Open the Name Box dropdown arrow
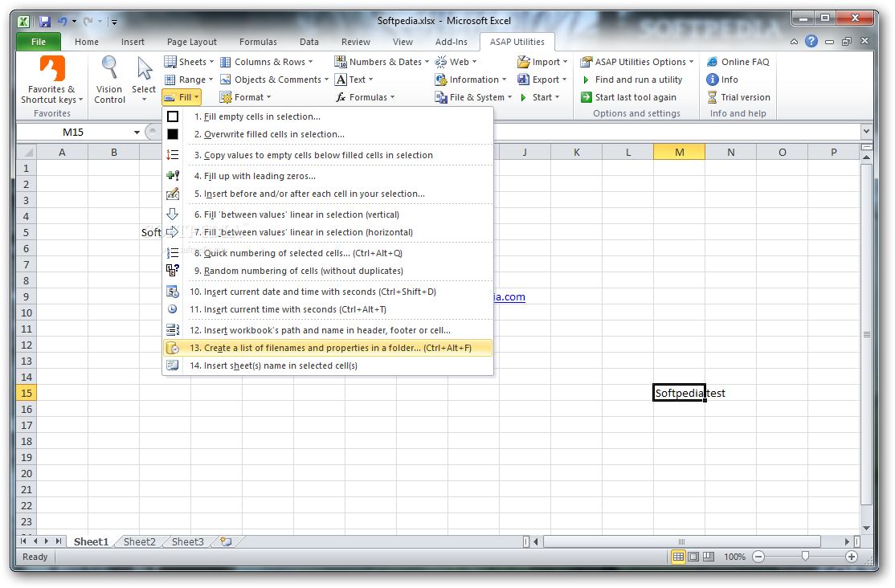Screen dimensions: 895x588 [137, 132]
